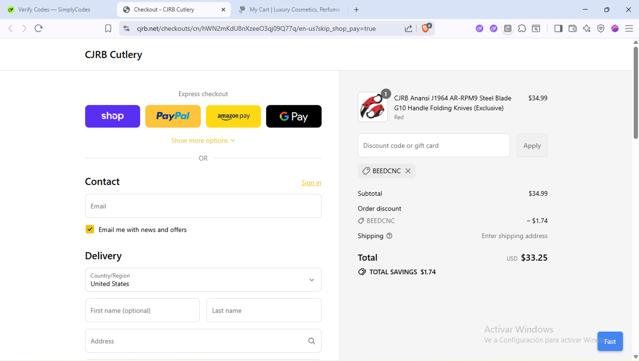Open the VPN shield icon
This screenshot has height=361, width=639.
coord(601,28)
